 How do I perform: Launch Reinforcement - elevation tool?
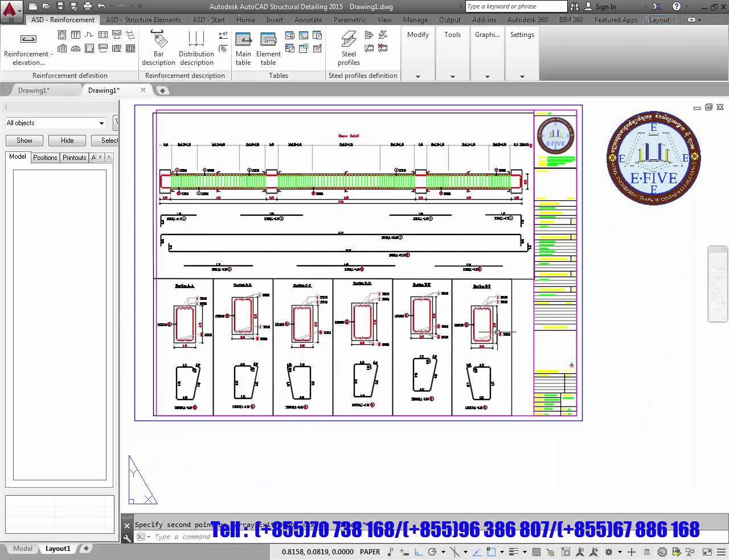(27, 48)
